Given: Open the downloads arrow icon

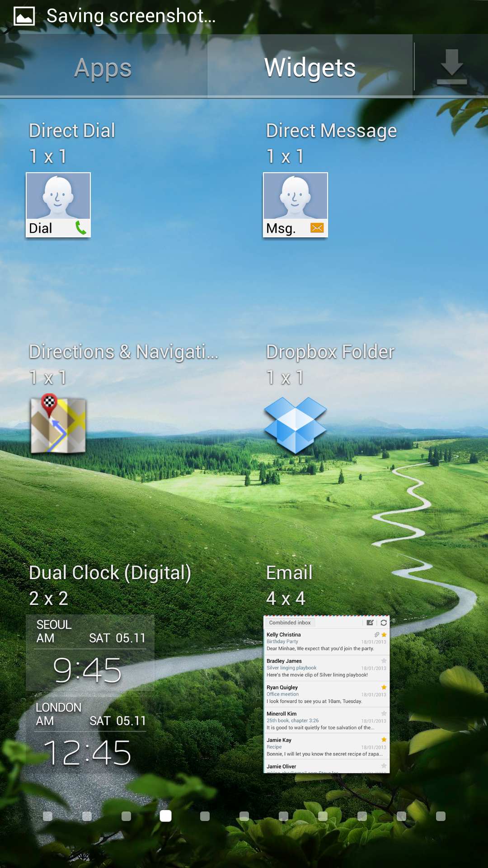Looking at the screenshot, I should pyautogui.click(x=451, y=67).
